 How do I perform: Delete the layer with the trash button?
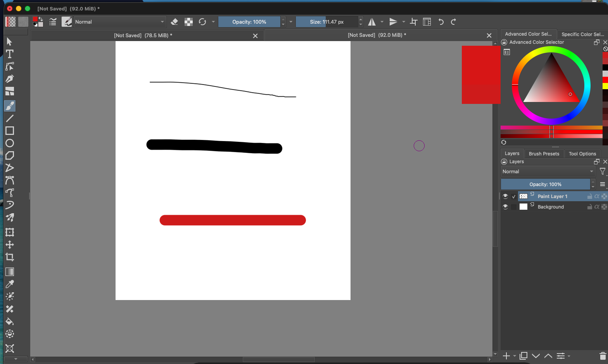coord(603,356)
